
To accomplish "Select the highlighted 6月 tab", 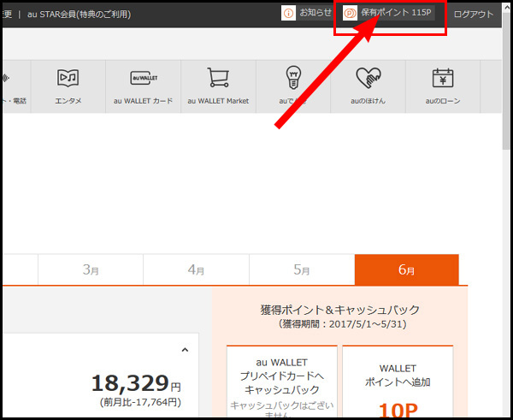I will pos(407,269).
